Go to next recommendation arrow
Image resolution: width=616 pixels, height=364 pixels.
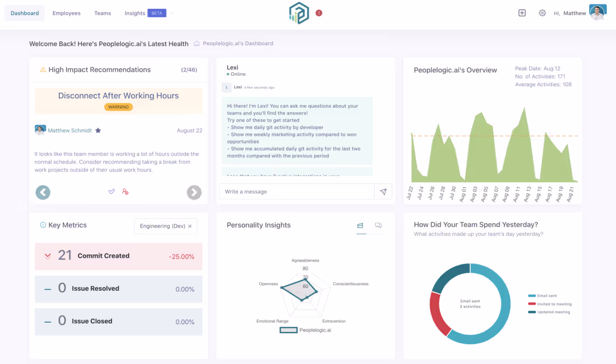(x=194, y=192)
